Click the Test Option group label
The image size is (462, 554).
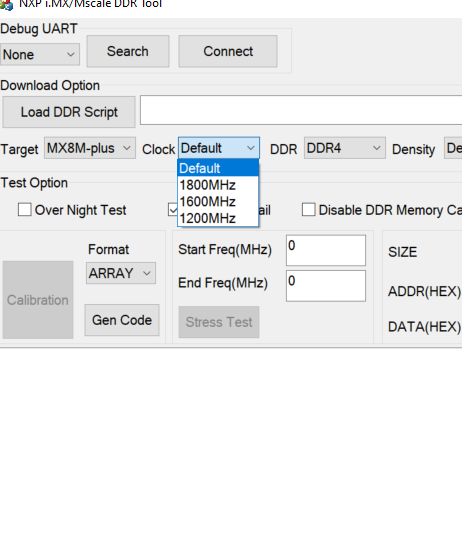(x=34, y=183)
